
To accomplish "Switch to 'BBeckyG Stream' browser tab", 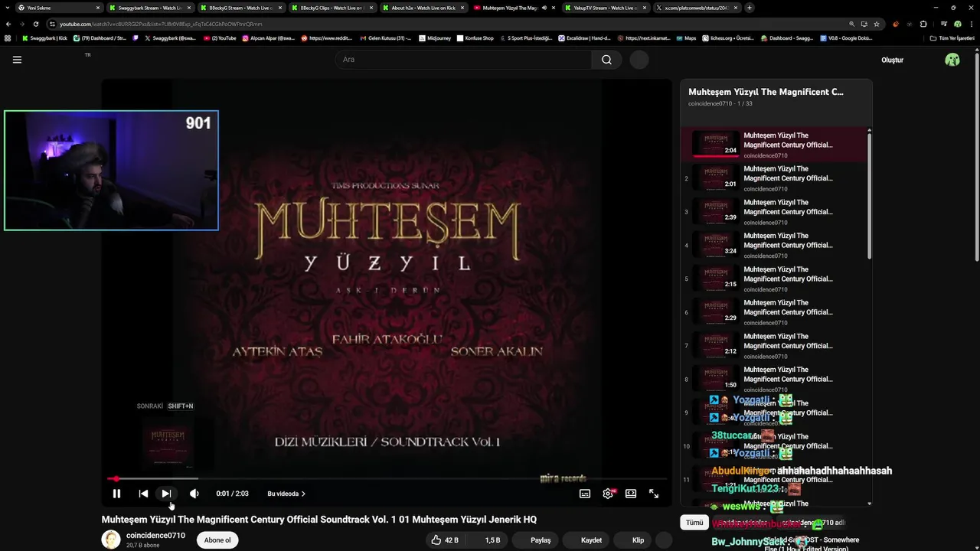I will click(x=240, y=8).
